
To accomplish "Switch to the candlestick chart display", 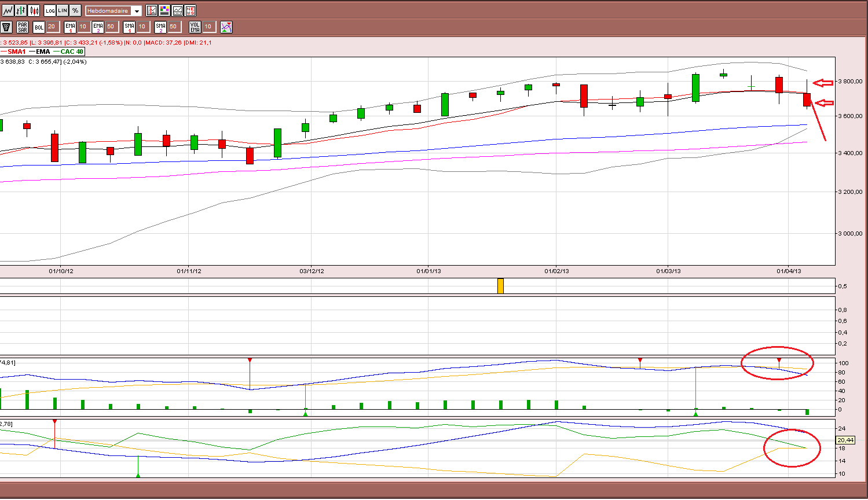I will pos(34,10).
